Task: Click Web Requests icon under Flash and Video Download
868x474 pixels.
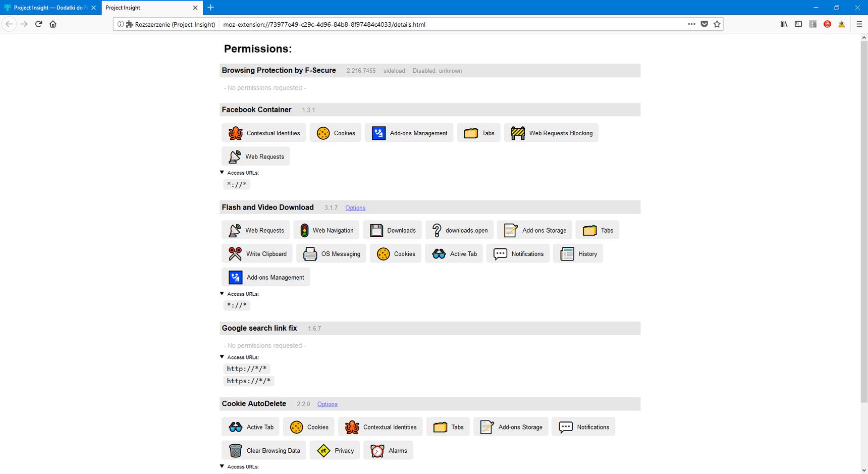Action: click(235, 230)
